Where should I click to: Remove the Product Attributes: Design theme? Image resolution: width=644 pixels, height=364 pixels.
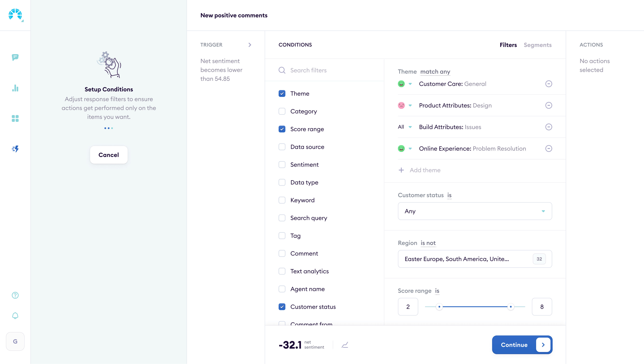[548, 105]
